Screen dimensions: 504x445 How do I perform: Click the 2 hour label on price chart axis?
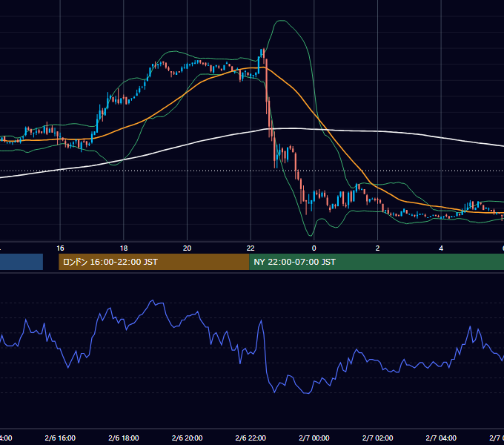click(x=377, y=248)
